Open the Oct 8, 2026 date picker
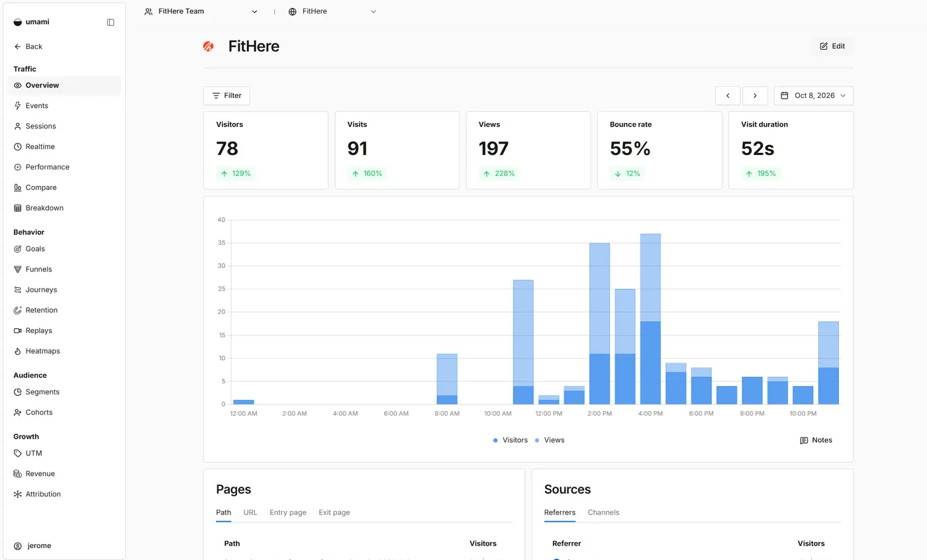927x560 pixels. tap(813, 96)
